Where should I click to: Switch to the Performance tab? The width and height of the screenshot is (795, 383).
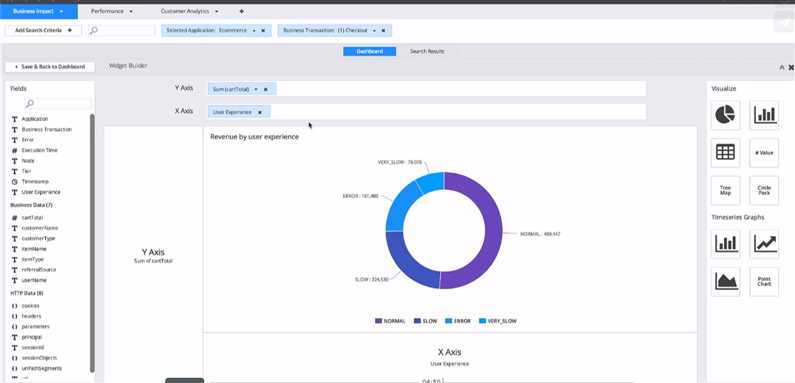point(107,11)
